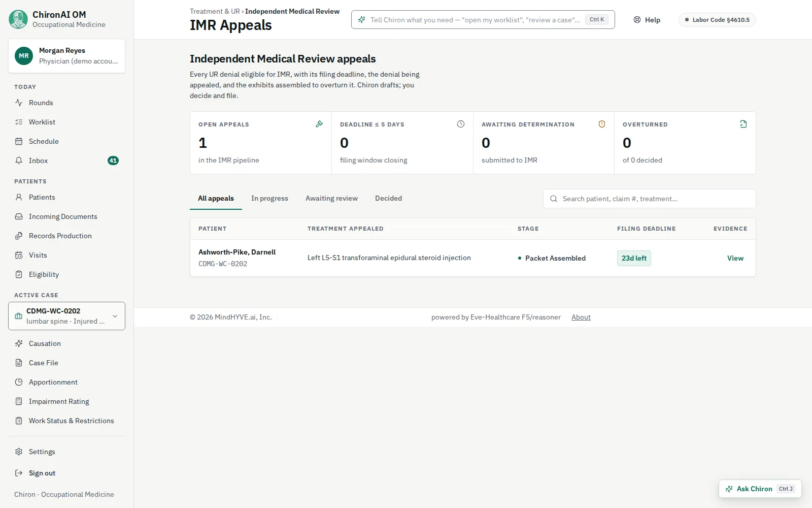Click the Packet Assembled stage
The image size is (812, 508).
coord(552,258)
